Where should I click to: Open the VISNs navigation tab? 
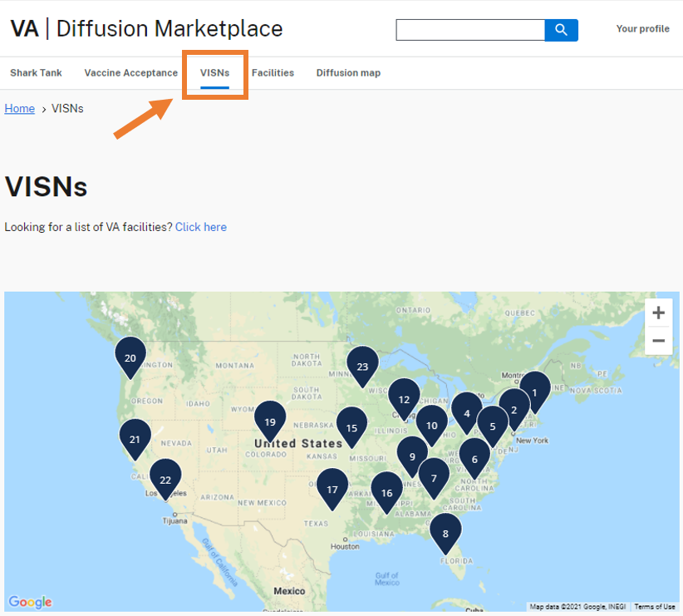[x=214, y=73]
